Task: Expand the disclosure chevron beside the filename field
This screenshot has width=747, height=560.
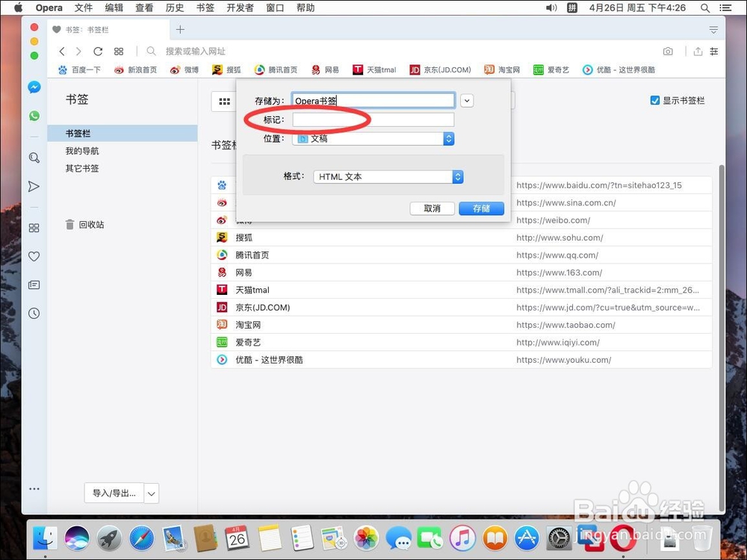Action: point(467,100)
